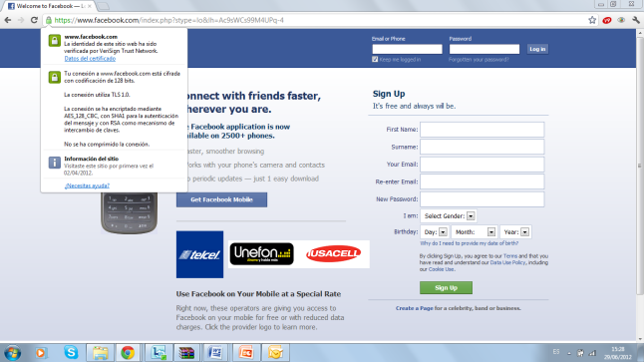Click the Password login field

pyautogui.click(x=484, y=49)
